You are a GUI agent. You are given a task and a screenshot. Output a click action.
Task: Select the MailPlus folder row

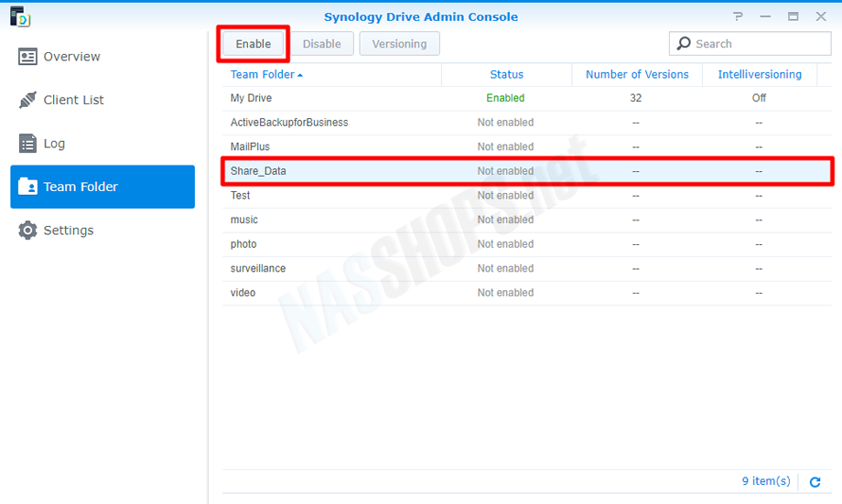[x=527, y=146]
